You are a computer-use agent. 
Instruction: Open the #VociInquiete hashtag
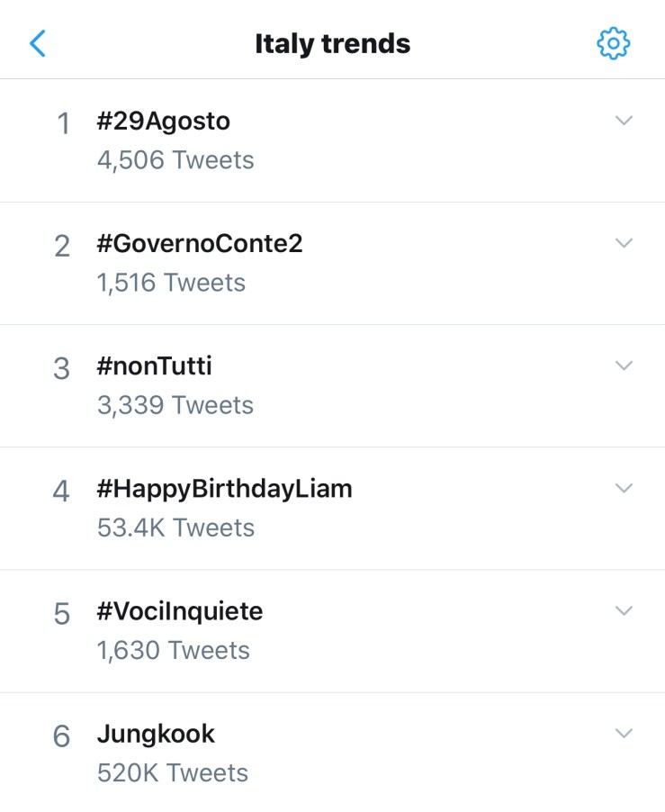coord(179,611)
